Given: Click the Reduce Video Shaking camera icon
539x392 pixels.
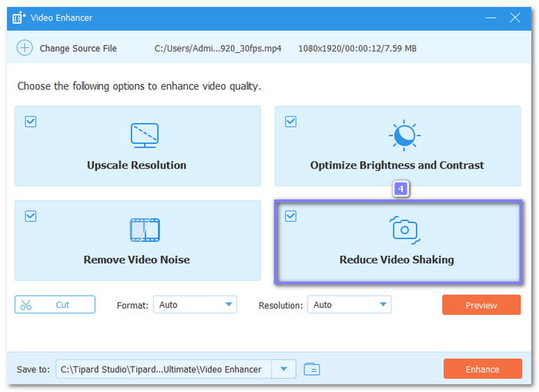Looking at the screenshot, I should pyautogui.click(x=404, y=230).
